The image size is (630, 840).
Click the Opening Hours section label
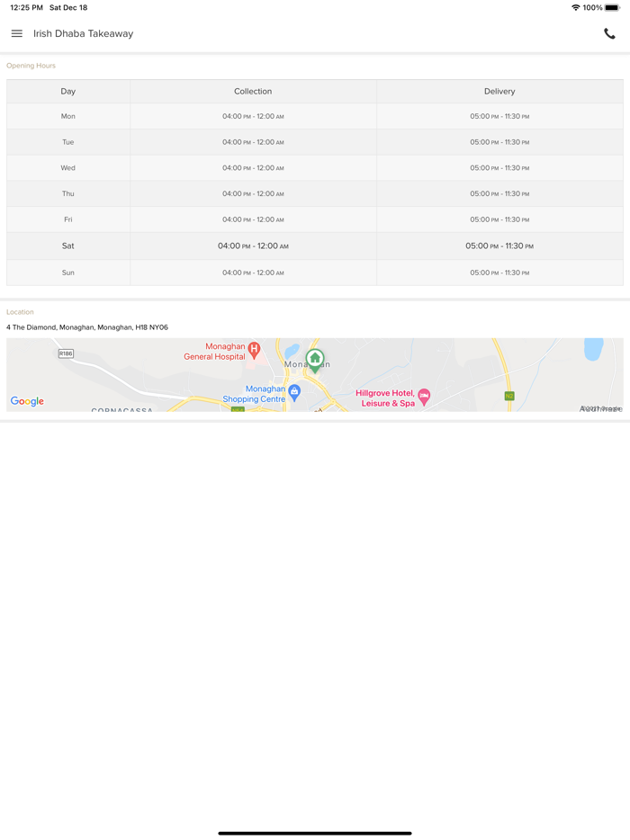point(31,66)
